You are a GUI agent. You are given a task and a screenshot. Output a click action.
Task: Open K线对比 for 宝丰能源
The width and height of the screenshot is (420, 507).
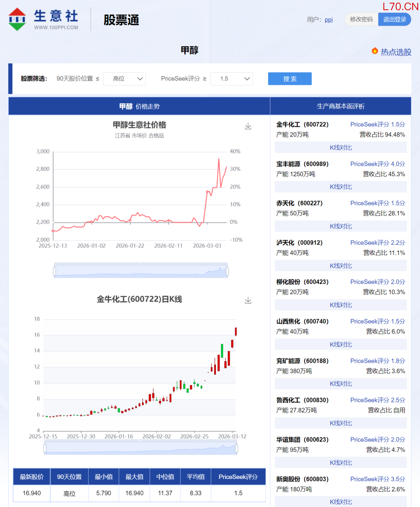pyautogui.click(x=341, y=187)
